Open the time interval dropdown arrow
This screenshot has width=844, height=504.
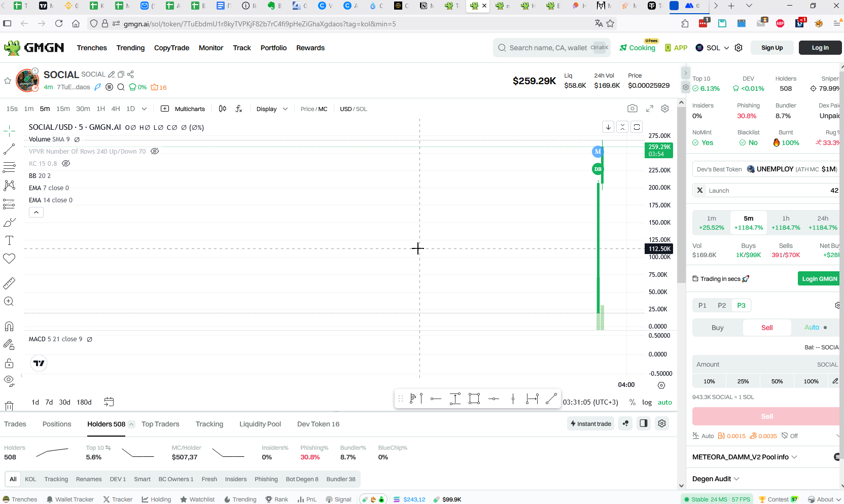pos(144,109)
